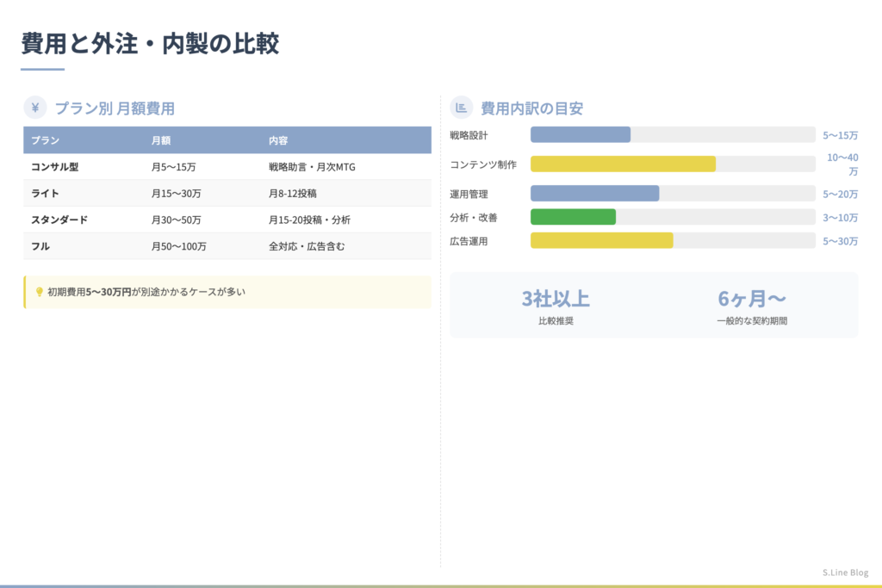The height and width of the screenshot is (588, 882).
Task: Click the 月15〜30万 price cell
Action: [x=176, y=194]
